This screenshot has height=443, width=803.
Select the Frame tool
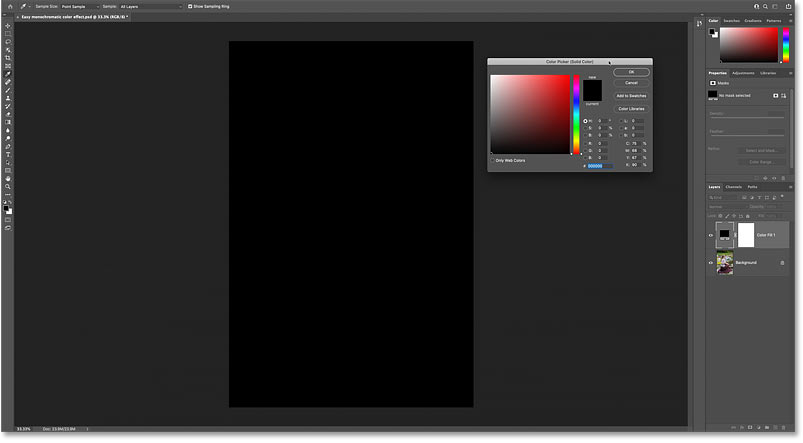tap(8, 66)
